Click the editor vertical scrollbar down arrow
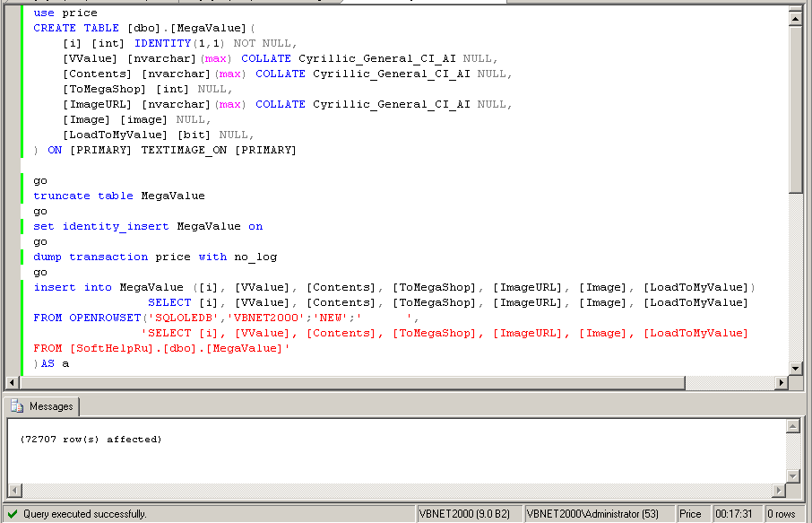 pyautogui.click(x=796, y=369)
